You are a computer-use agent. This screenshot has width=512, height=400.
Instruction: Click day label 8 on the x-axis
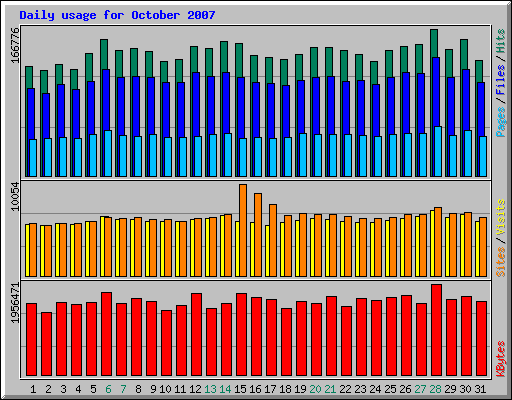[138, 389]
